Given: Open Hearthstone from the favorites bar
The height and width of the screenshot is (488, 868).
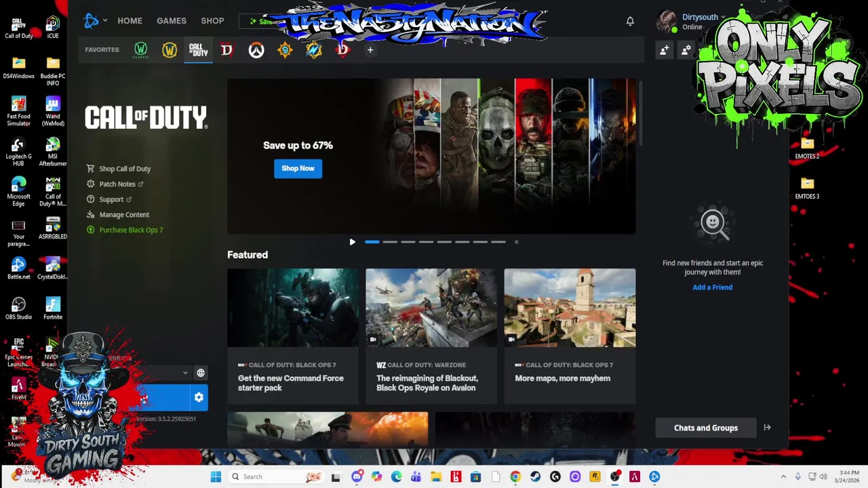Looking at the screenshot, I should [285, 49].
